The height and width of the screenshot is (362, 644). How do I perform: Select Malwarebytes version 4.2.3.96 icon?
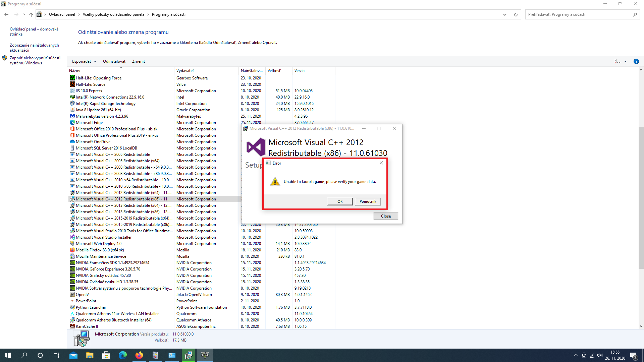pyautogui.click(x=72, y=116)
